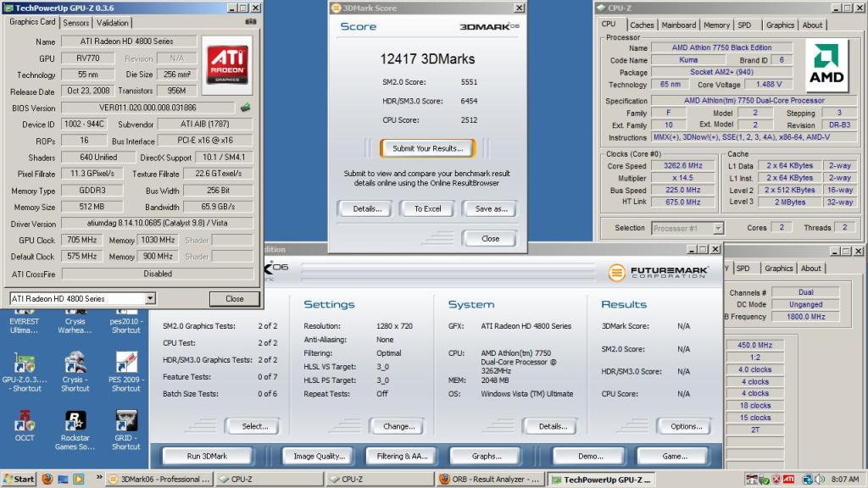Image resolution: width=868 pixels, height=488 pixels.
Task: Click the Run 3DMark button
Action: (207, 456)
